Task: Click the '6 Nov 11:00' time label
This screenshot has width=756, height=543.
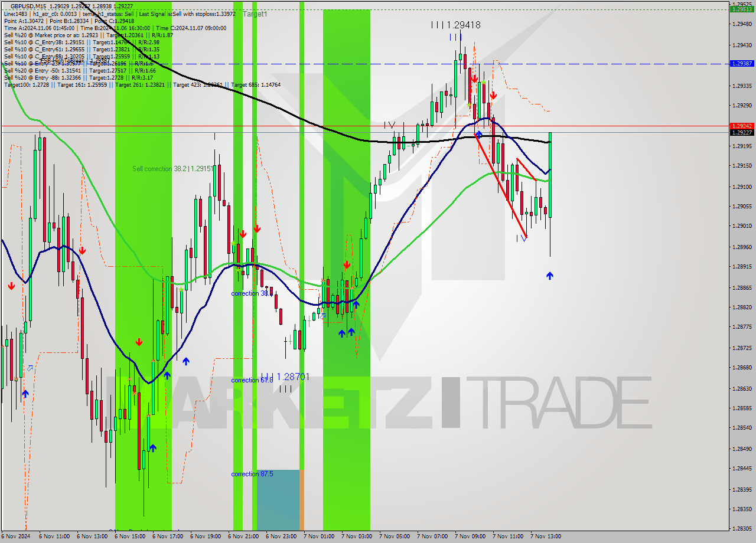Action: tap(54, 537)
